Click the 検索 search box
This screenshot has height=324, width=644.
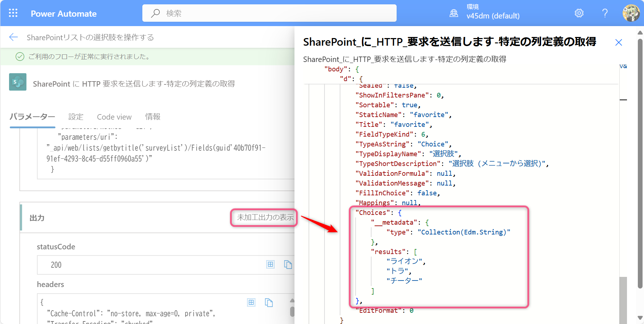click(x=269, y=13)
